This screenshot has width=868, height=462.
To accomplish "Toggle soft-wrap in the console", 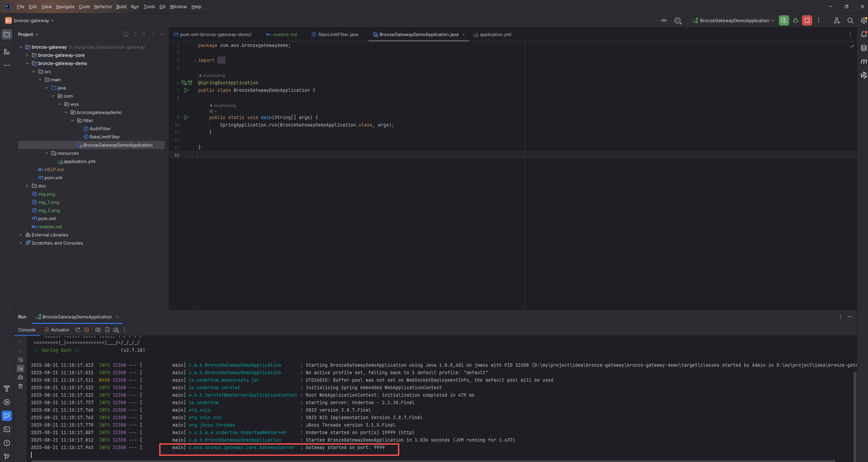I will coord(20,360).
